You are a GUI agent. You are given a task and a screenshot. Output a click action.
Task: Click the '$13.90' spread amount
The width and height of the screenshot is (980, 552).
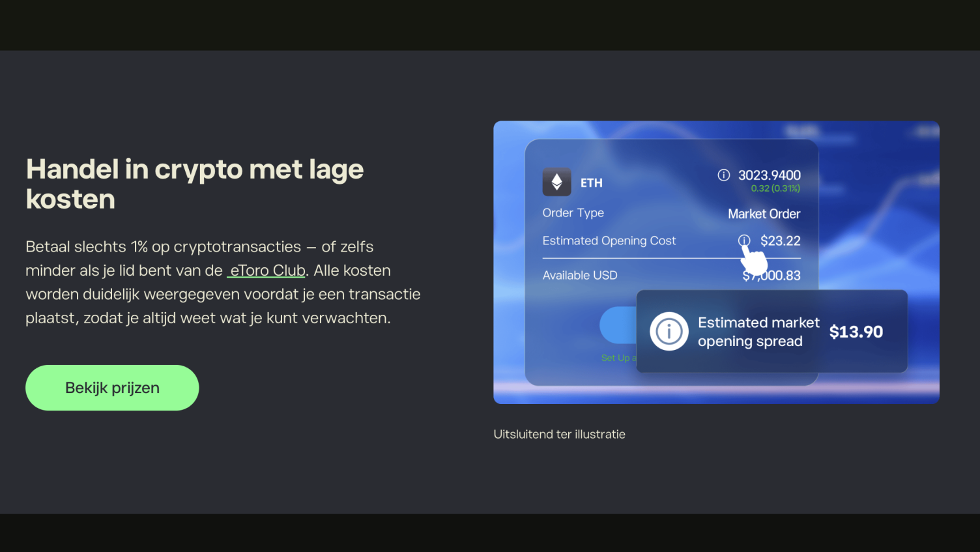(x=856, y=332)
